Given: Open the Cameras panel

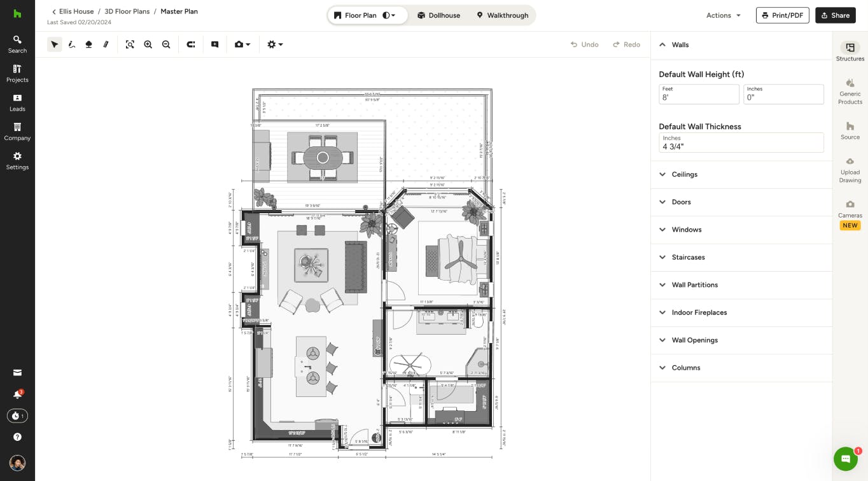Looking at the screenshot, I should (850, 214).
